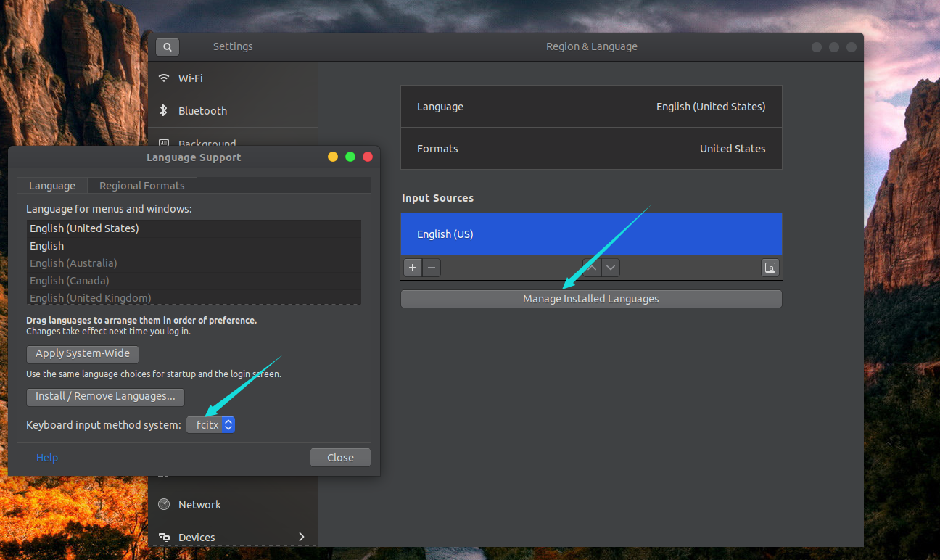This screenshot has width=940, height=560.
Task: Minimize Language Support with the yellow button
Action: tap(333, 157)
